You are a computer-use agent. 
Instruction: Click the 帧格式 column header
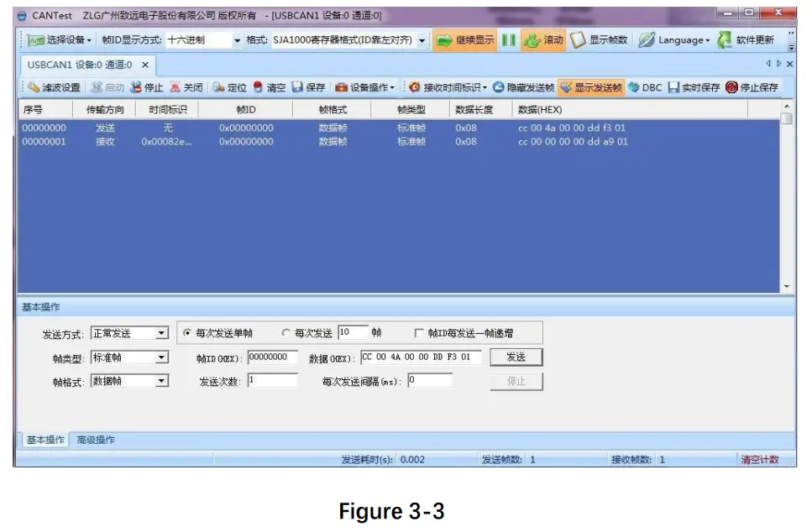pos(333,109)
